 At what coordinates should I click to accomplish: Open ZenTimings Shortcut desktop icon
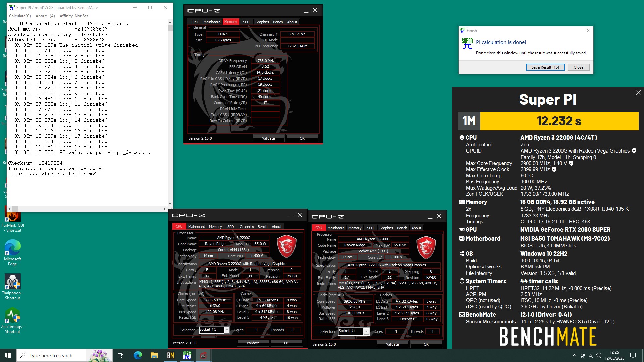[13, 321]
